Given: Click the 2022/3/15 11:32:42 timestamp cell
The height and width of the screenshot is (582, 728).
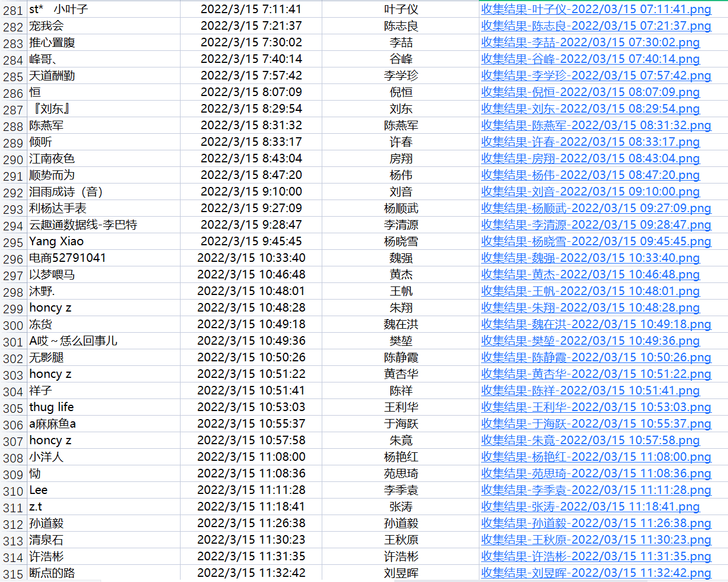Looking at the screenshot, I should point(251,573).
